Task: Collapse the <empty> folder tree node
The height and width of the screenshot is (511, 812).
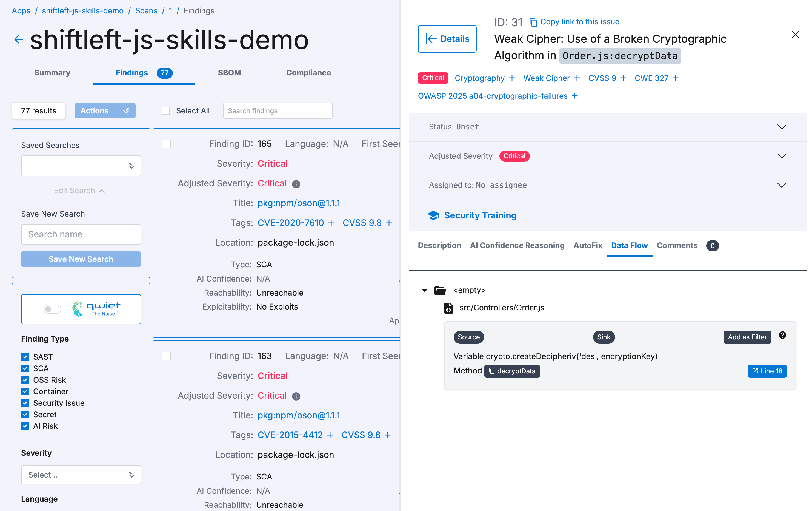Action: coord(425,291)
